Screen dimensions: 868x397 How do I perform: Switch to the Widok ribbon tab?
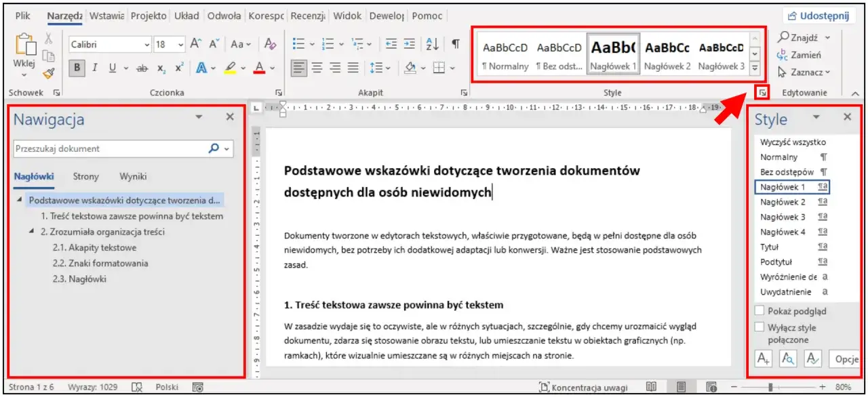click(348, 16)
